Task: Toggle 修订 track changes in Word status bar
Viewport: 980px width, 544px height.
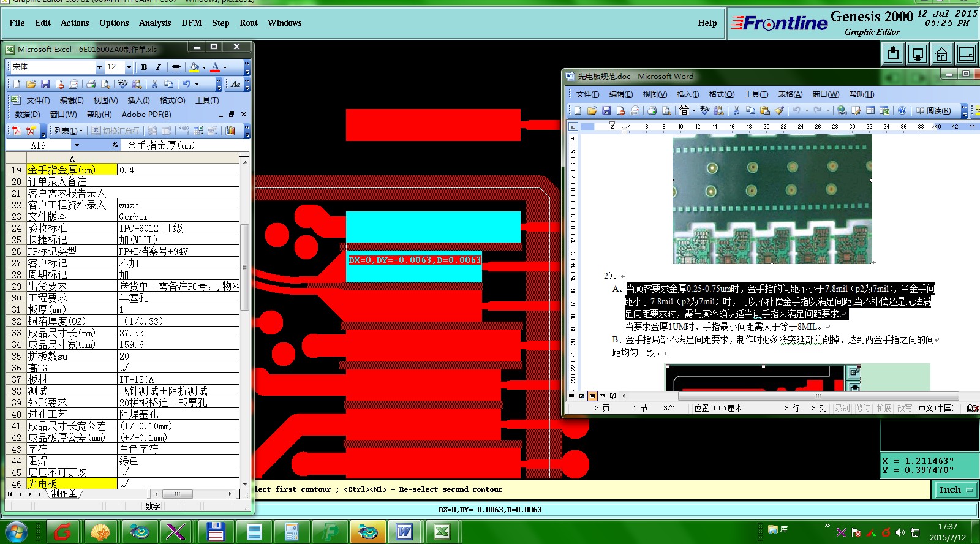Action: click(x=863, y=408)
